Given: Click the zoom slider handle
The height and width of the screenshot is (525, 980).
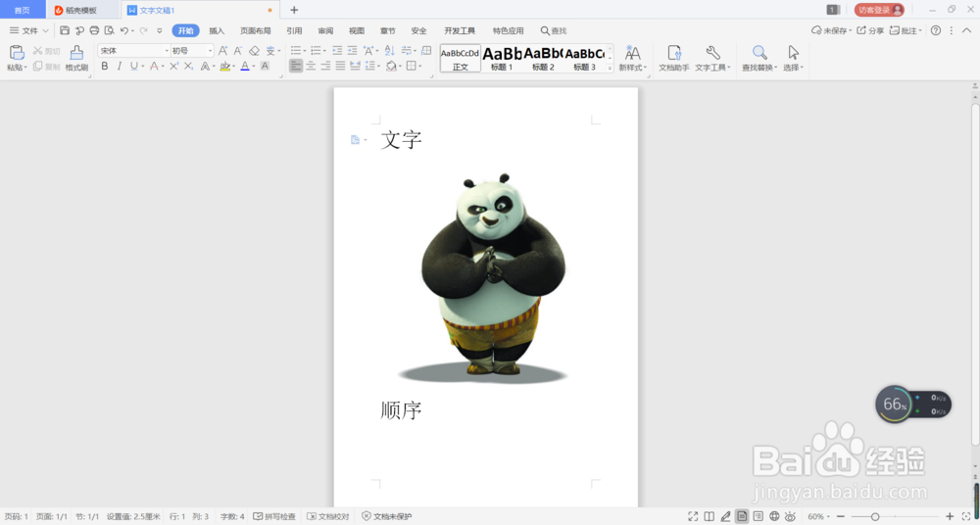Looking at the screenshot, I should point(875,516).
